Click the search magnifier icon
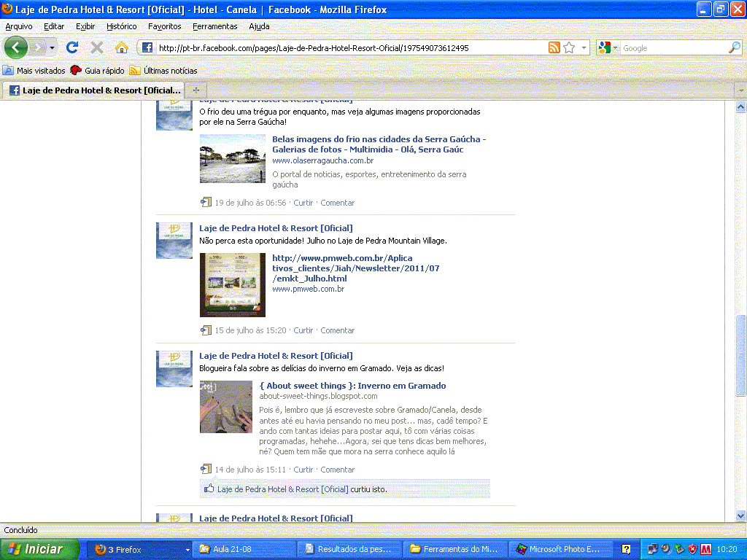Screen dimensions: 747x560 735,47
